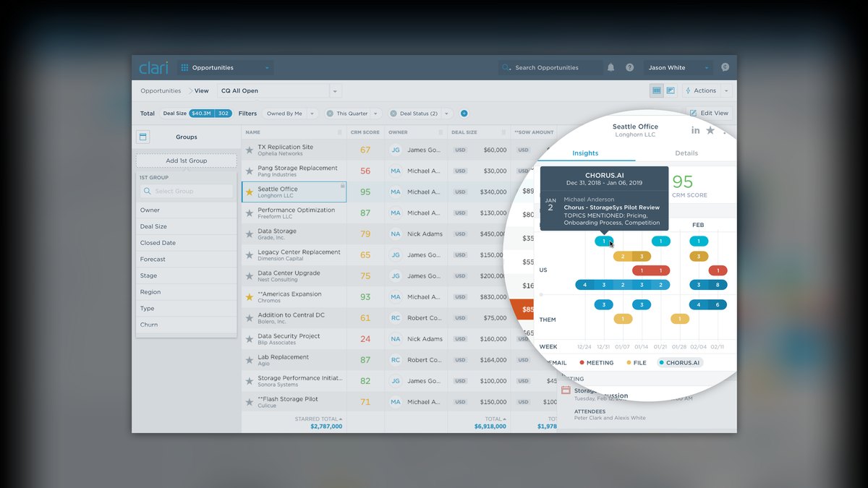The height and width of the screenshot is (488, 868).
Task: Click the JG avatar on TX Replication Site row
Action: (396, 150)
